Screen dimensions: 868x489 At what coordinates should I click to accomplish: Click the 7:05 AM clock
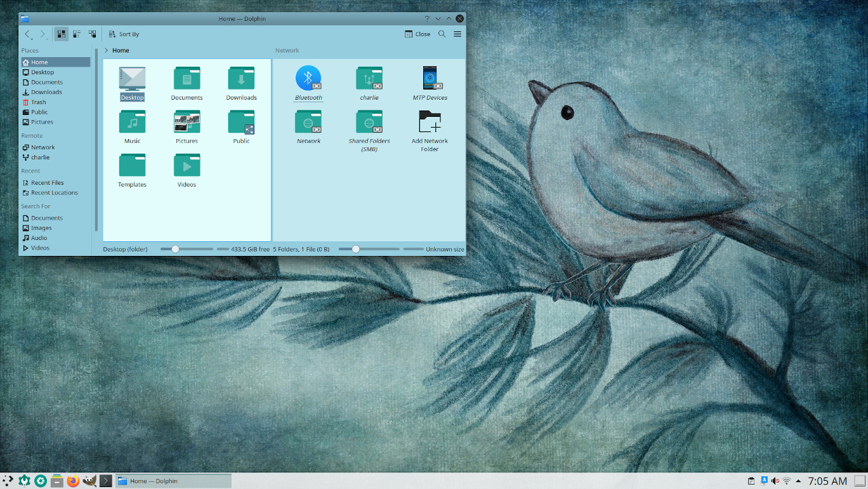pyautogui.click(x=827, y=481)
